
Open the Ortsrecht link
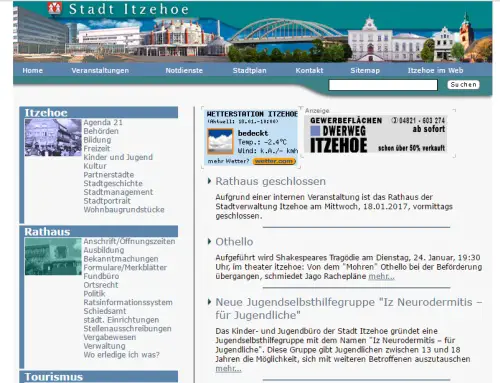tap(101, 285)
